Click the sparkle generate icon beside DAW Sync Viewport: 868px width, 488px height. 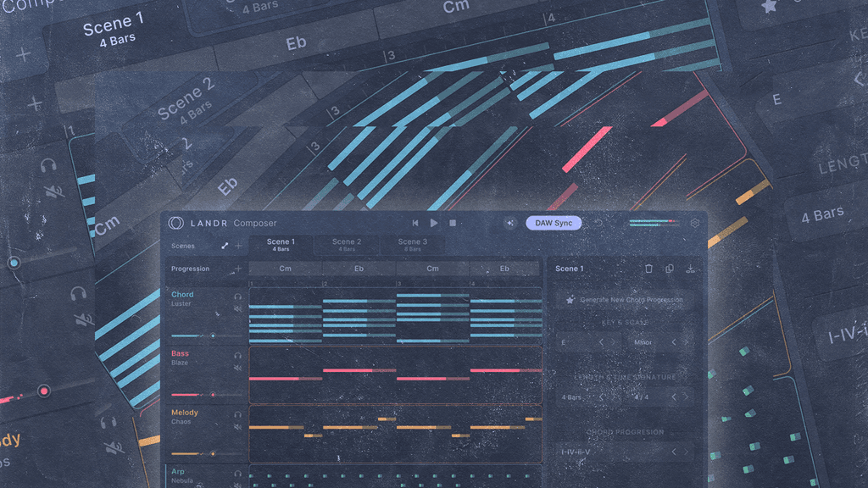(x=509, y=223)
